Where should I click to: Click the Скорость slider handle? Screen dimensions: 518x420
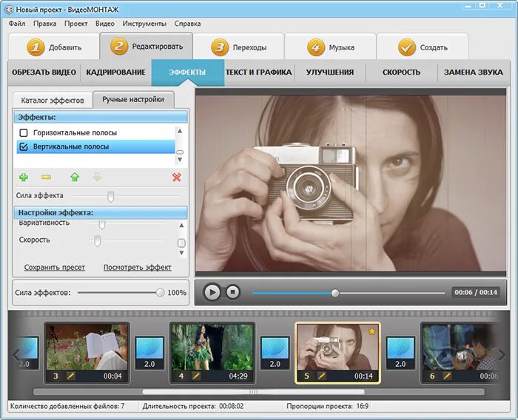pos(97,241)
